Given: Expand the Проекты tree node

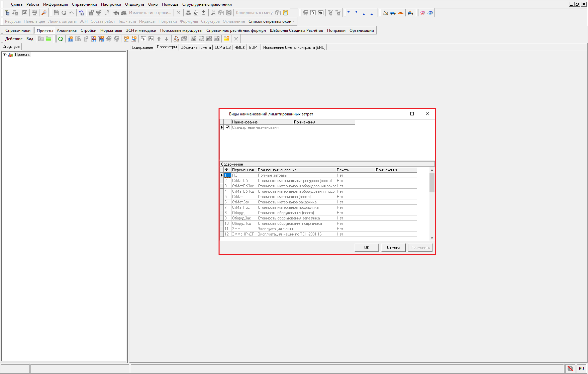Looking at the screenshot, I should (5, 55).
